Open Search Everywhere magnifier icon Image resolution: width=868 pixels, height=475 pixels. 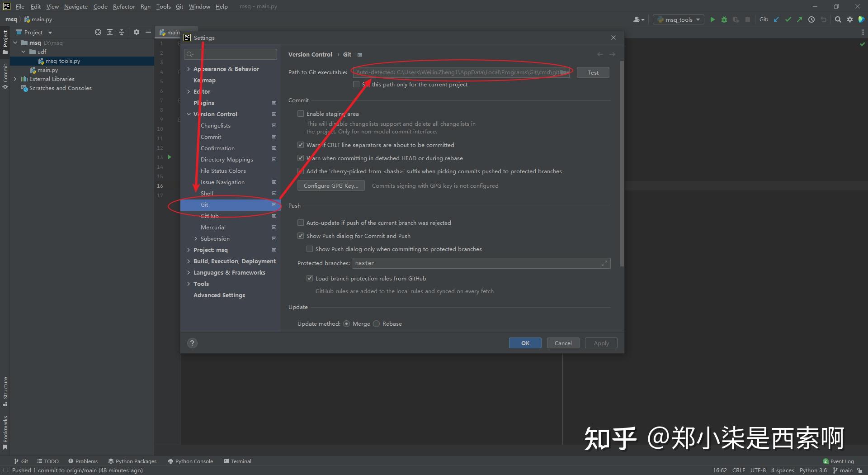[838, 19]
